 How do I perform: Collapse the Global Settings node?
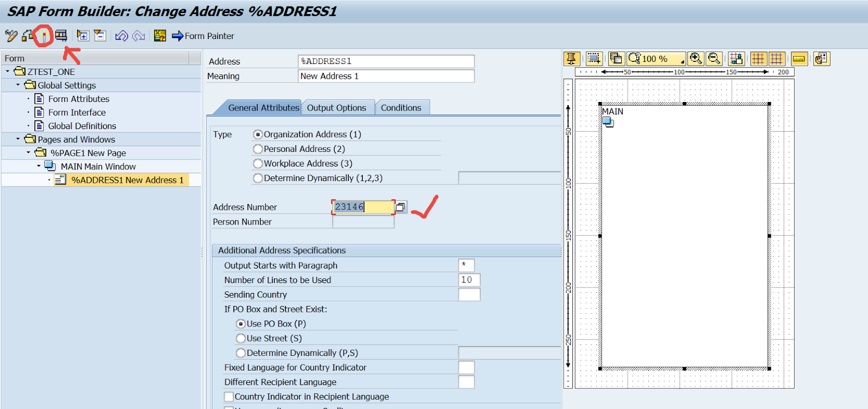point(18,85)
